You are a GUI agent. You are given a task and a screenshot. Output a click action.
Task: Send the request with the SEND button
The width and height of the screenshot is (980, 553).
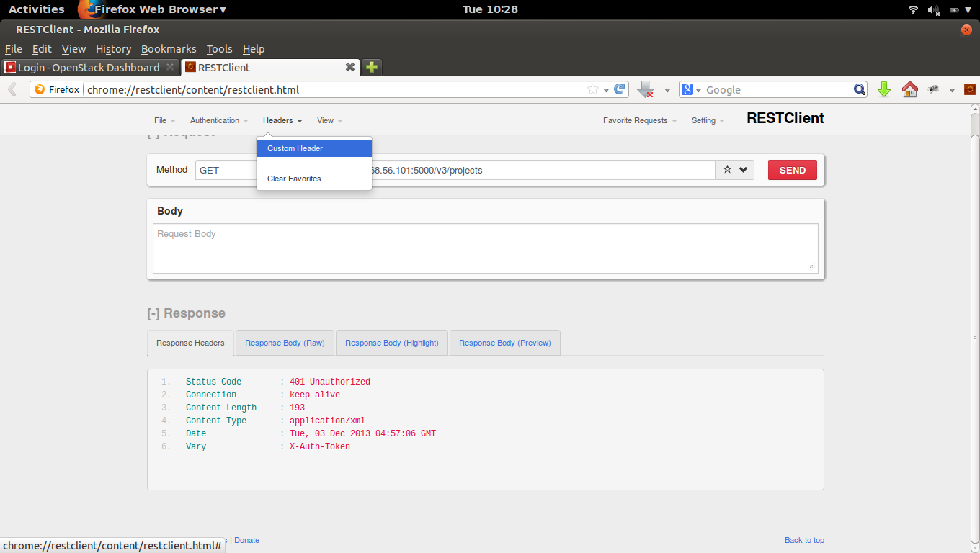pyautogui.click(x=793, y=170)
